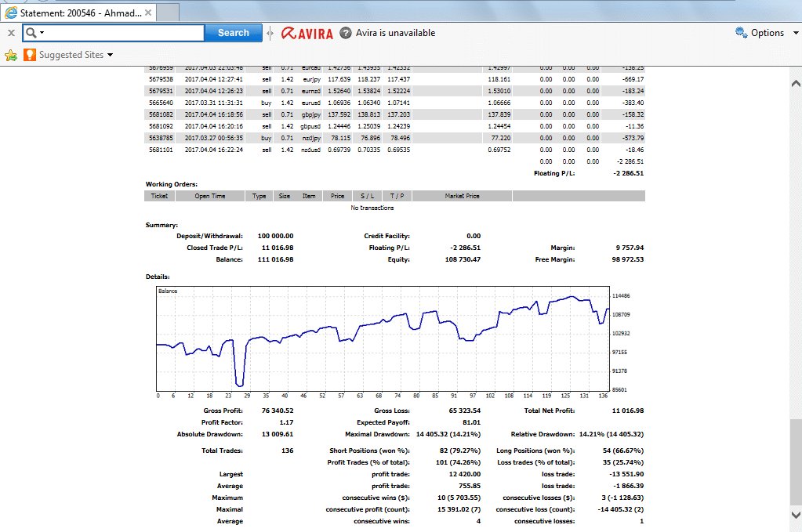Click the nzdjpy item in row 5638785
The image size is (802, 532).
311,138
